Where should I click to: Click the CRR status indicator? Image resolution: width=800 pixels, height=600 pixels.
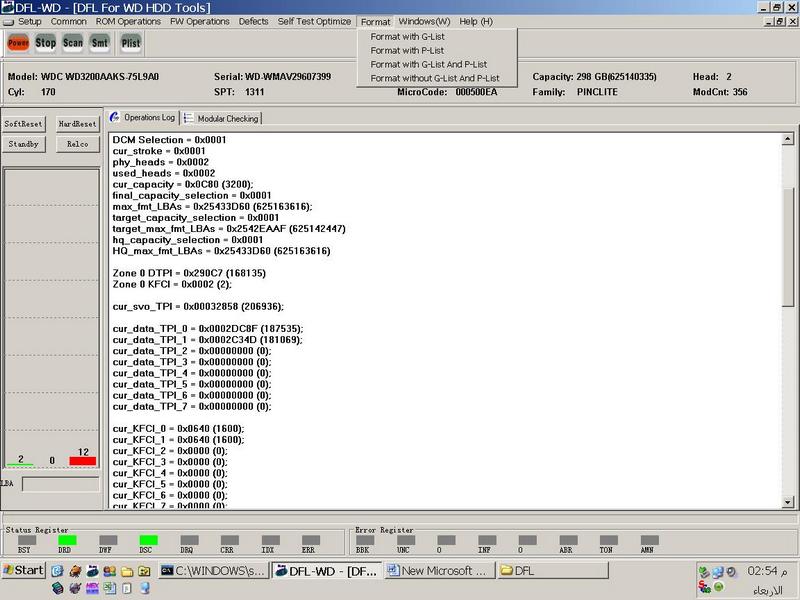coord(230,540)
